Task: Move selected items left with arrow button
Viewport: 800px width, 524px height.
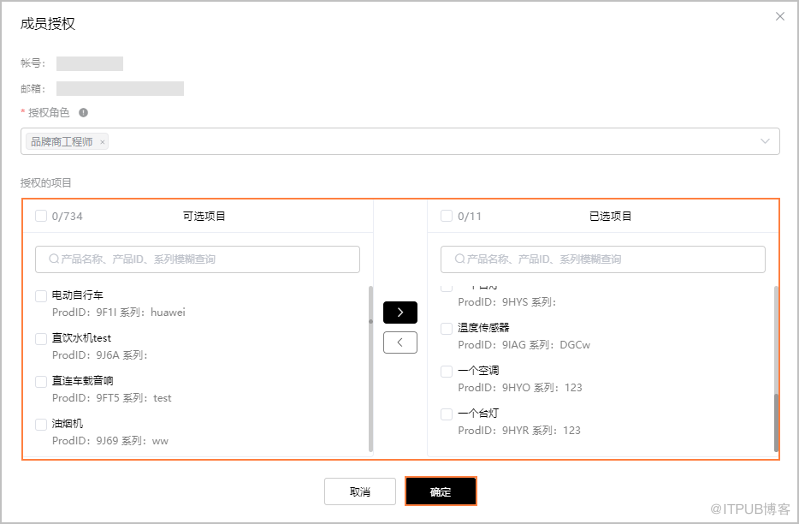Action: click(400, 342)
